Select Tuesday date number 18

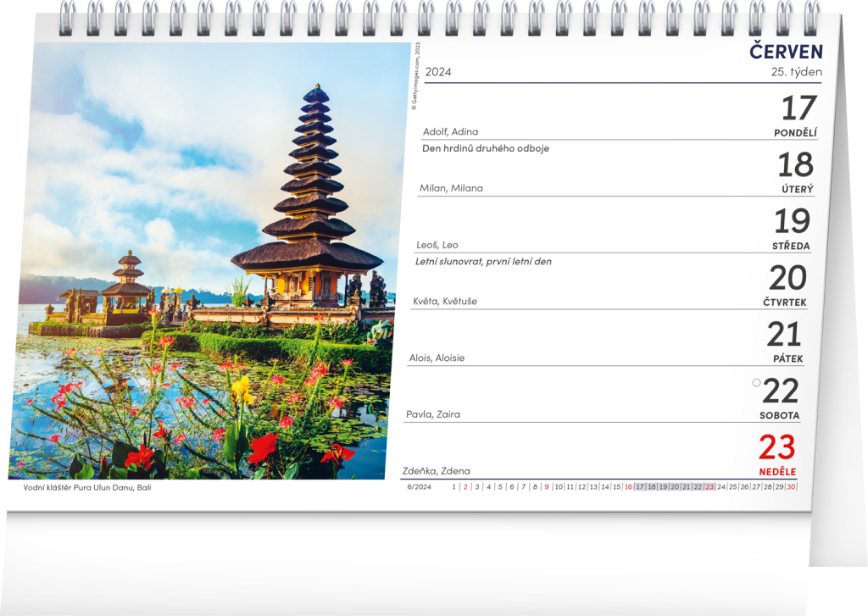coord(795,165)
